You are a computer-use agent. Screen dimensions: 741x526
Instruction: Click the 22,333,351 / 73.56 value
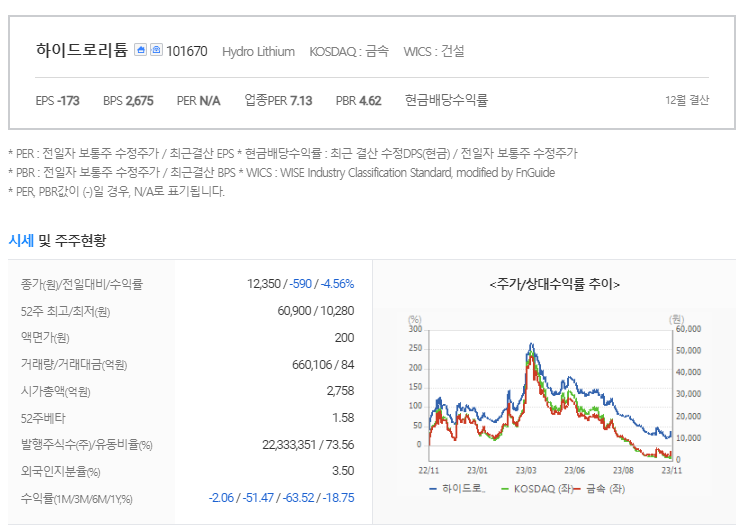pyautogui.click(x=308, y=445)
